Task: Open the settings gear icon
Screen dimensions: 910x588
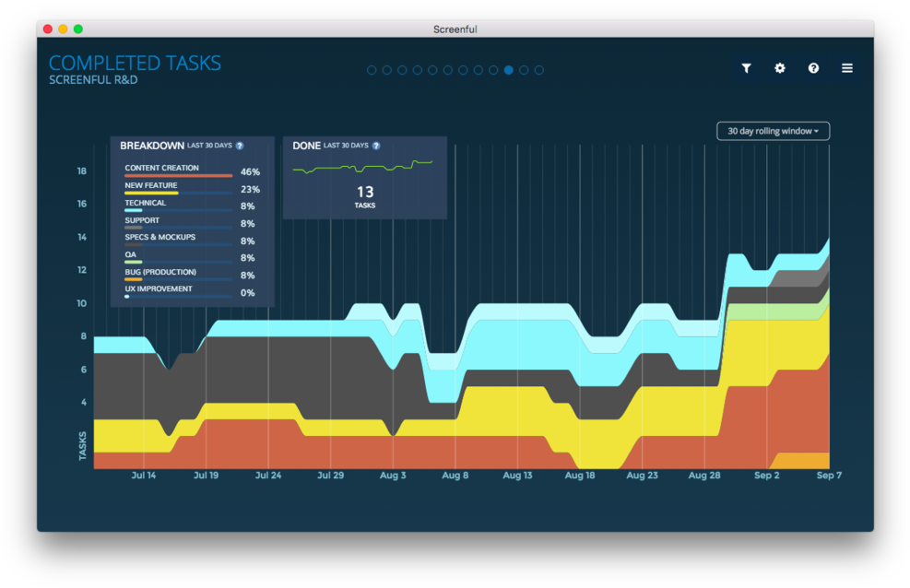Action: point(780,68)
